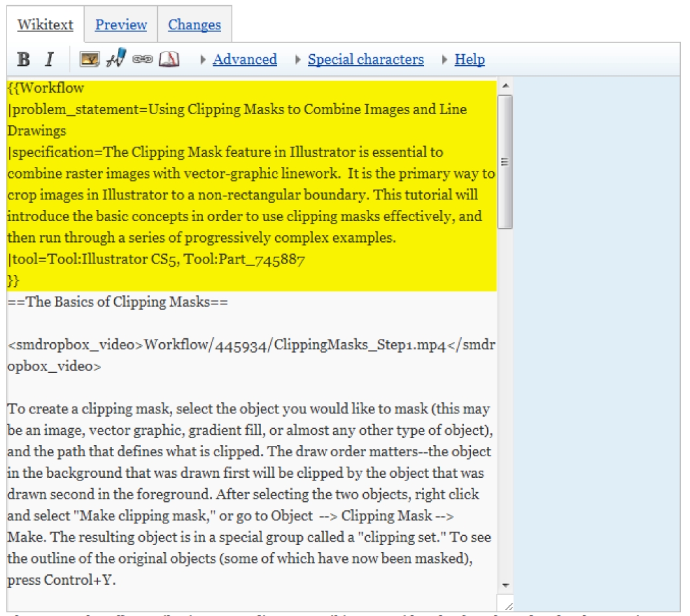The height and width of the screenshot is (616, 690).
Task: Insert link chain icon
Action: tap(143, 59)
